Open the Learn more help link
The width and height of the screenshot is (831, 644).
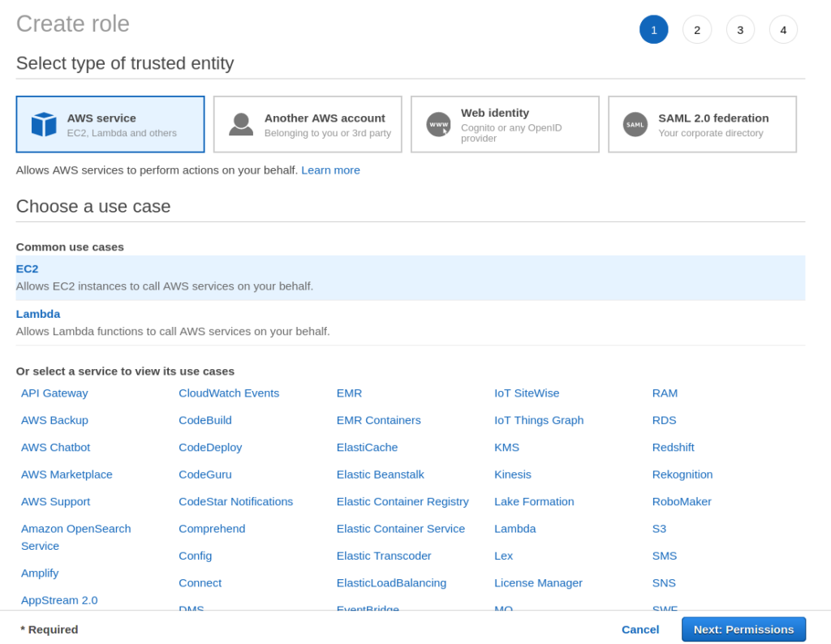[x=330, y=170]
